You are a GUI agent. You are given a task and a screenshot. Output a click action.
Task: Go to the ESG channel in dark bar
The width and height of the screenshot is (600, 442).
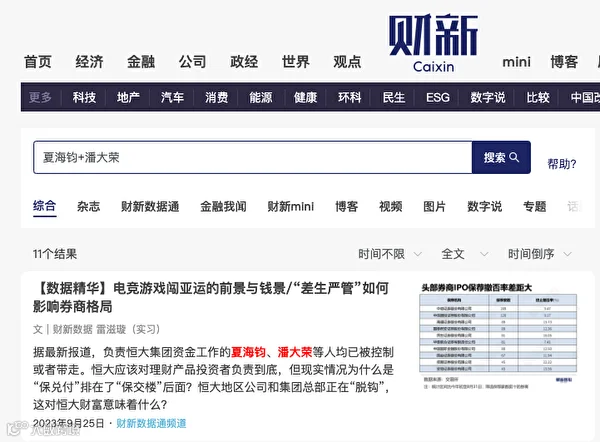438,97
